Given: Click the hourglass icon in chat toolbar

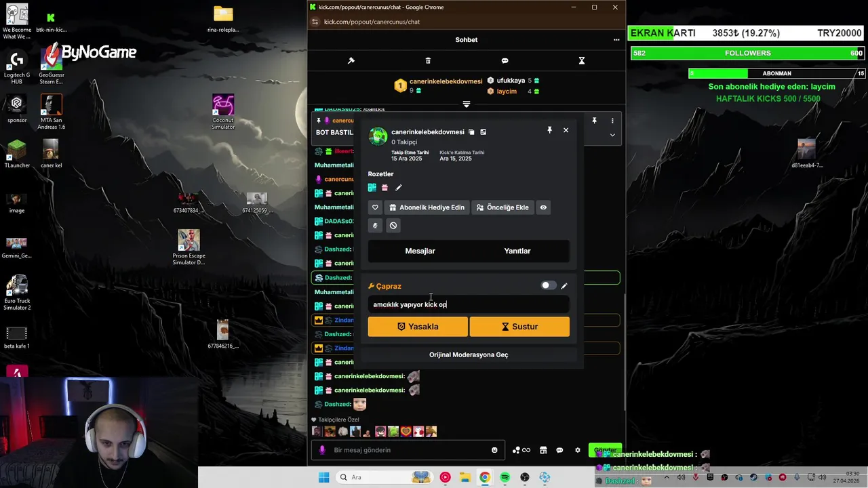Looking at the screenshot, I should [x=581, y=61].
